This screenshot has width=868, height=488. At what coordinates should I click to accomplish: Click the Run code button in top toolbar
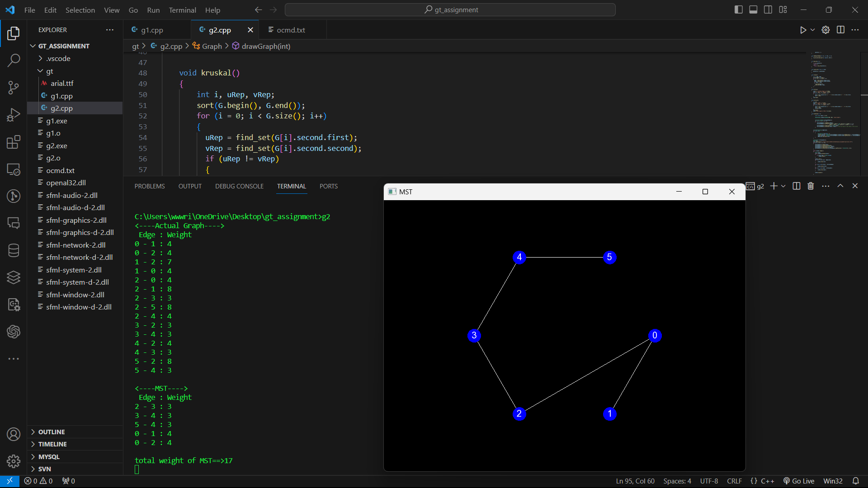point(803,30)
